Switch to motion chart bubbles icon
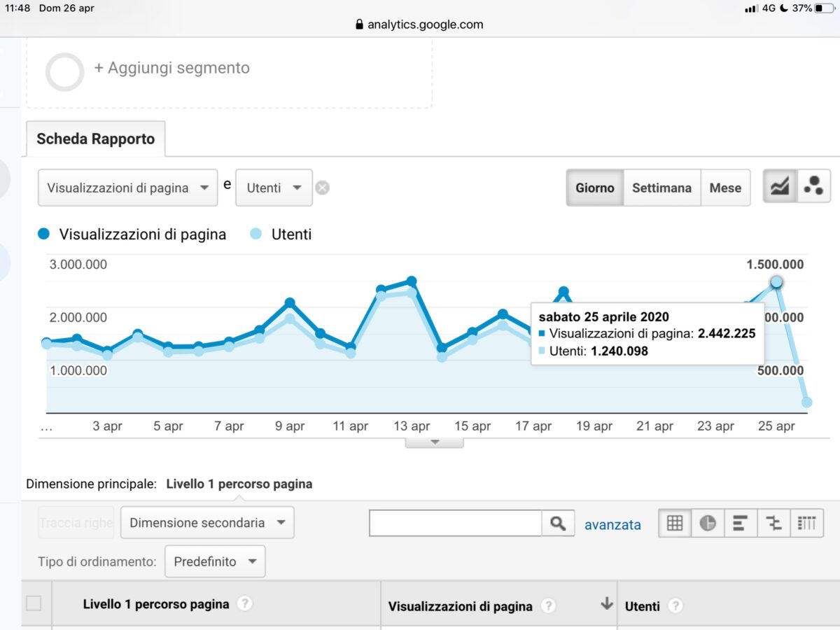The image size is (840, 630). click(813, 187)
